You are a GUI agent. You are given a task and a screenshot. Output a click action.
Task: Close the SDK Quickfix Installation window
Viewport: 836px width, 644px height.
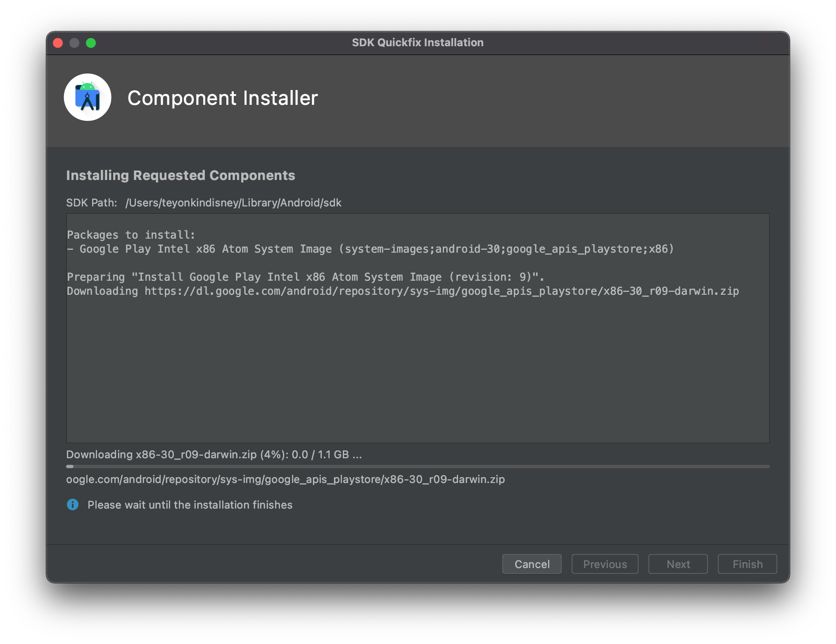pyautogui.click(x=58, y=43)
